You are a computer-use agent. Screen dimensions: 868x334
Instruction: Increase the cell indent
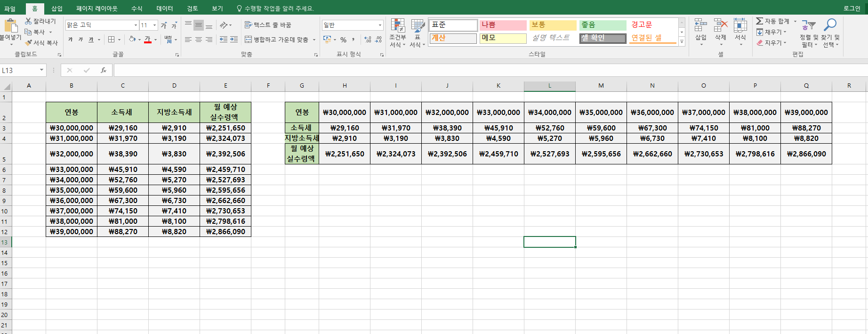(x=234, y=40)
